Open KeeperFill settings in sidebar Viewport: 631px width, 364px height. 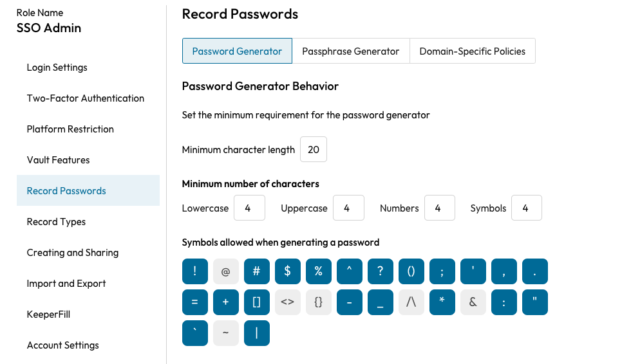pos(49,314)
